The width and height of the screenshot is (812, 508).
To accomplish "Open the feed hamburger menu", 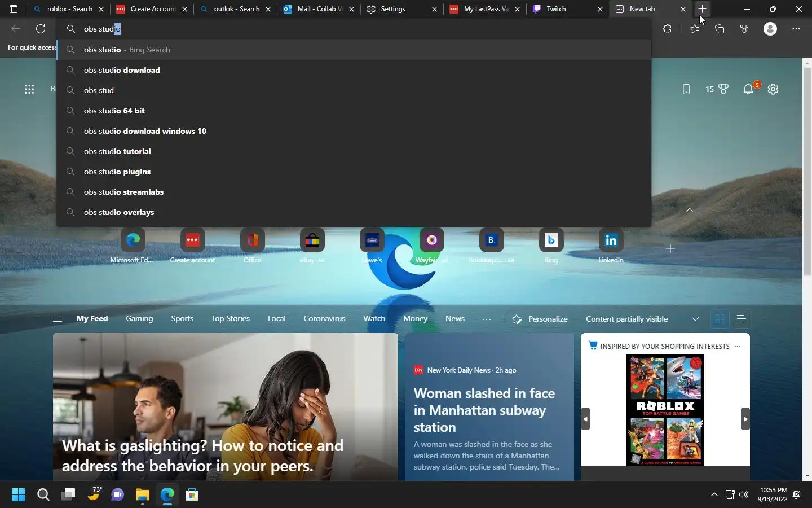I will tap(58, 319).
